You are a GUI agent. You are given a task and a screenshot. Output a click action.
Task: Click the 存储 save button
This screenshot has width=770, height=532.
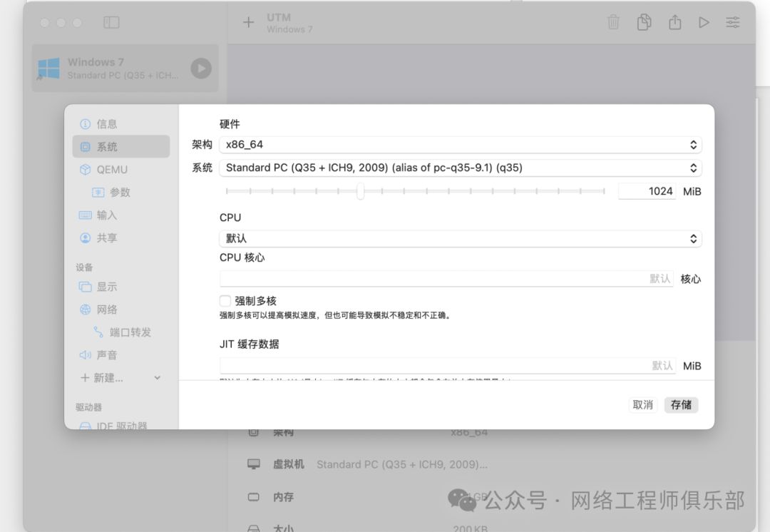[x=681, y=405]
